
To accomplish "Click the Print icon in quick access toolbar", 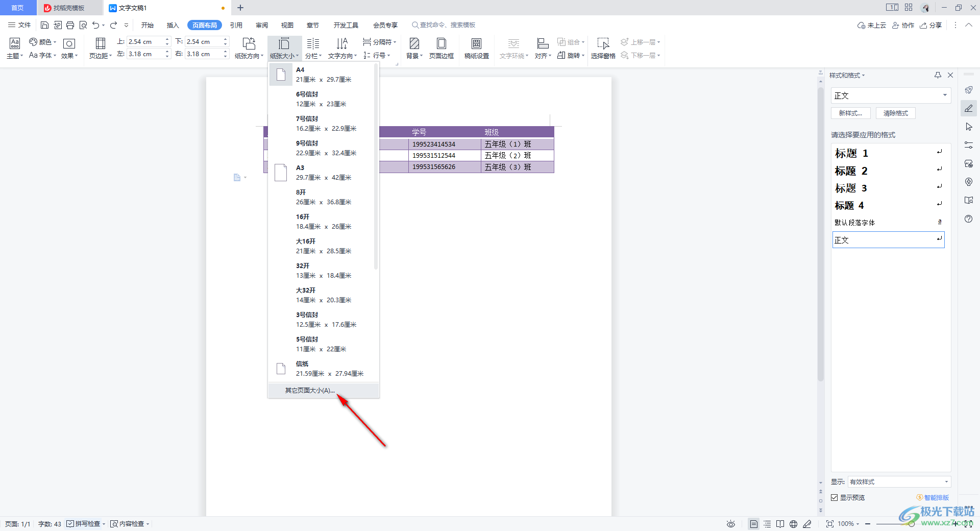I will 70,25.
